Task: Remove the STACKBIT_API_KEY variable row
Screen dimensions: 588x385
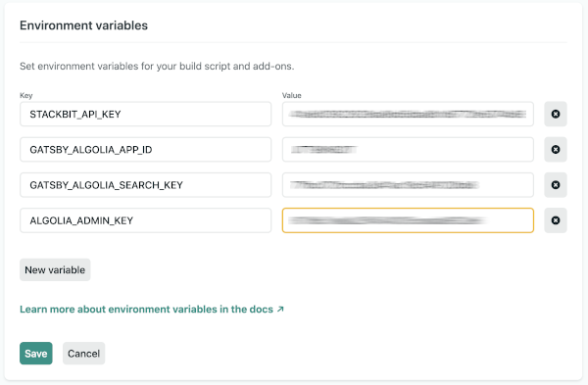Action: (x=556, y=114)
